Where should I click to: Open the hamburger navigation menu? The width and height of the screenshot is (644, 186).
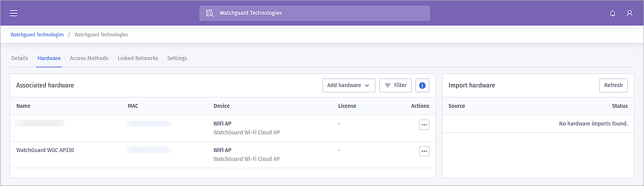(13, 13)
